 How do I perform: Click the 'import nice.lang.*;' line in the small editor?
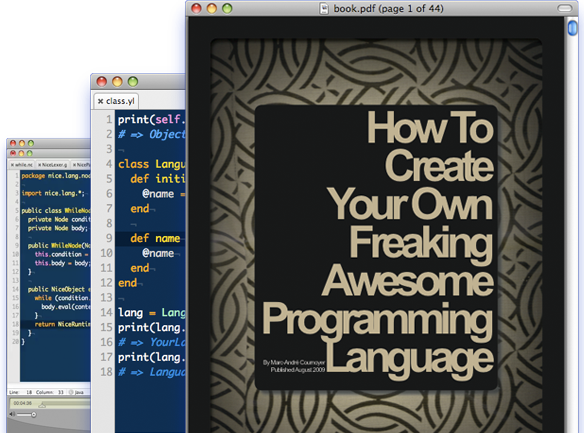(53, 193)
